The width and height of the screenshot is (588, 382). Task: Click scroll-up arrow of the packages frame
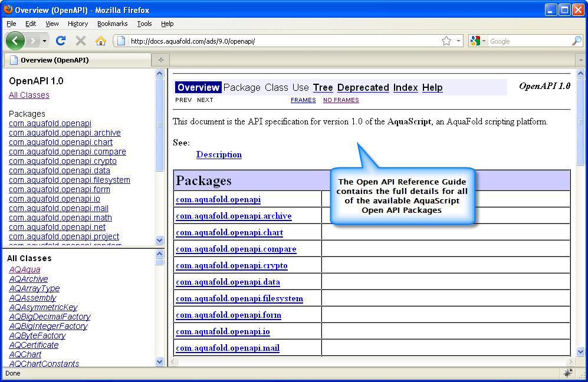pyautogui.click(x=159, y=74)
